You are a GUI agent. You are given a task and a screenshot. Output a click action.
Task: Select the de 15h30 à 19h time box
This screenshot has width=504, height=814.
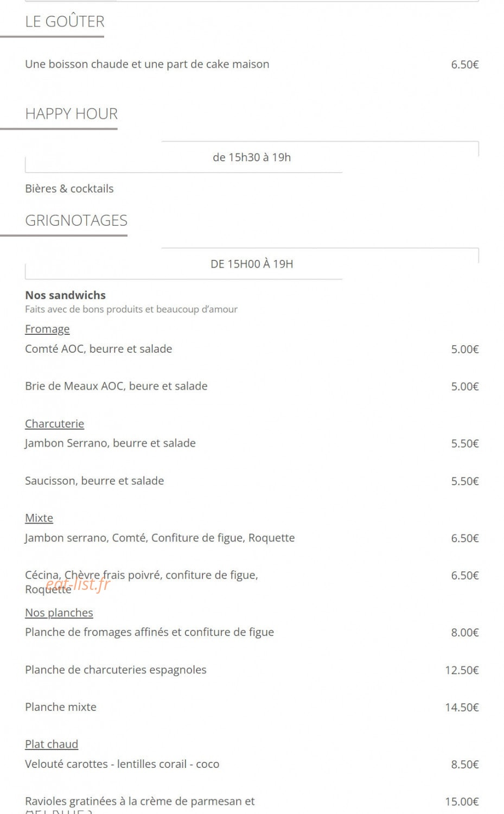(x=252, y=157)
